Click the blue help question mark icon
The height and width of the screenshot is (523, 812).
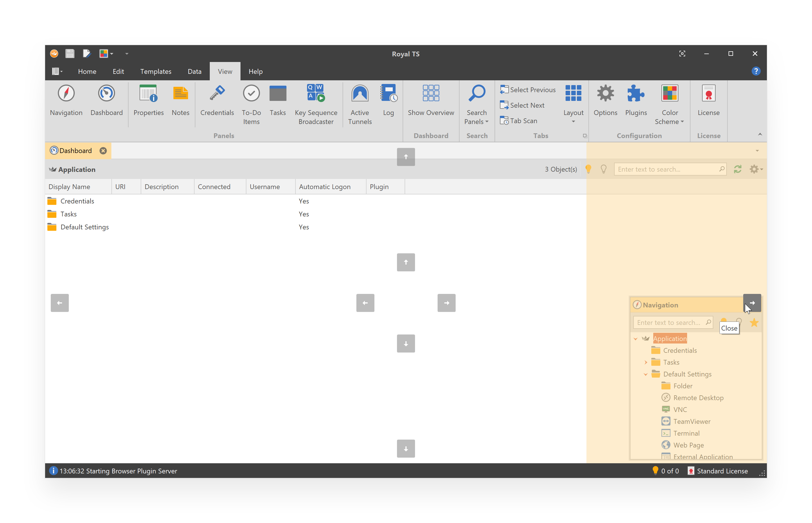[756, 71]
